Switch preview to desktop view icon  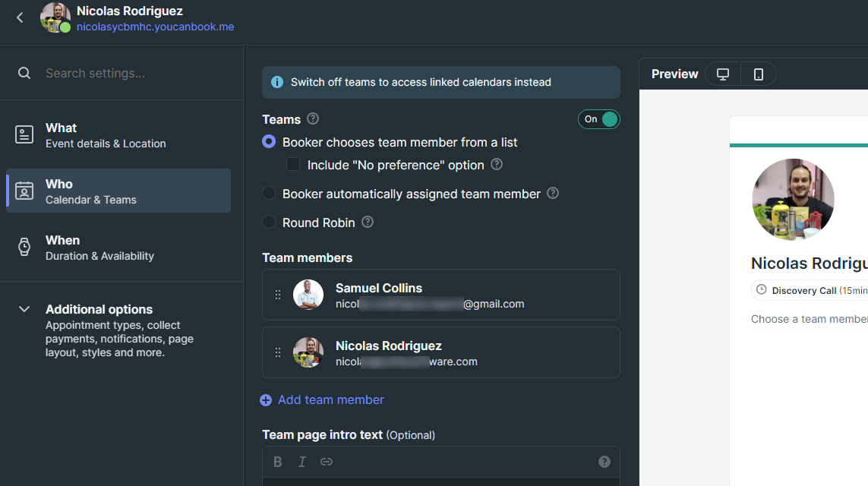(722, 74)
